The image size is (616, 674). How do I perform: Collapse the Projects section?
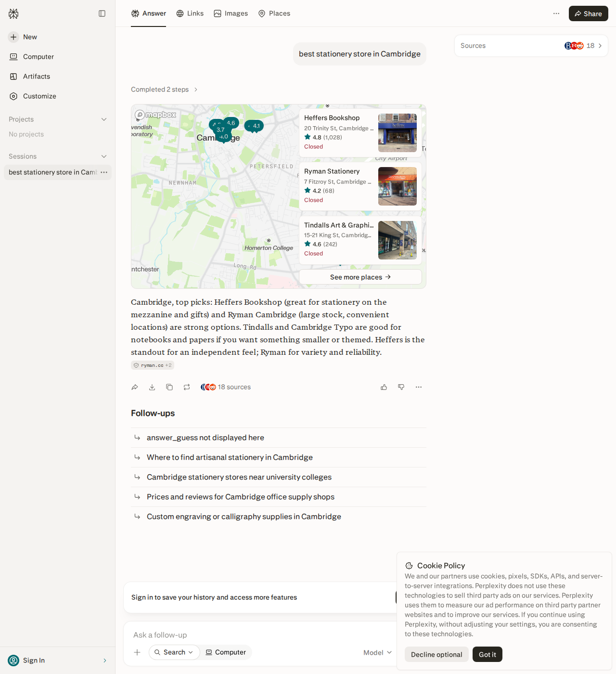click(x=104, y=119)
